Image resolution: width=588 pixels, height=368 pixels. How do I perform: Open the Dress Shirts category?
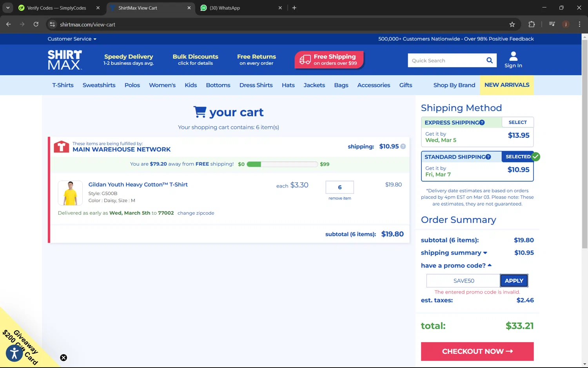pyautogui.click(x=256, y=85)
